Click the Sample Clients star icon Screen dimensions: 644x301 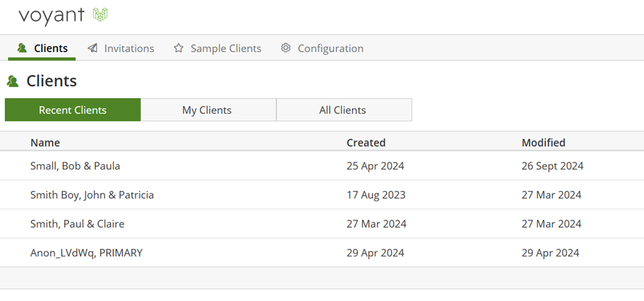tap(178, 48)
